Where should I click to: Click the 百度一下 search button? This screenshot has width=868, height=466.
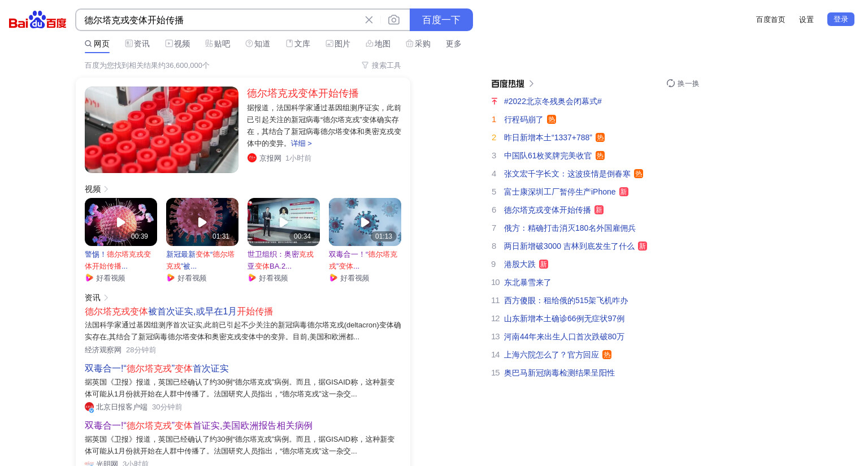pos(441,20)
